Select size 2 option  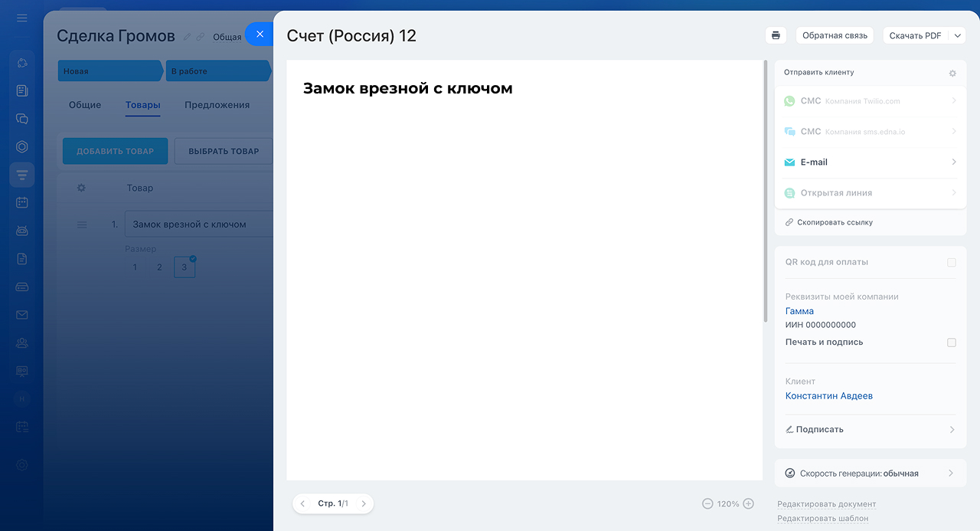pyautogui.click(x=159, y=267)
